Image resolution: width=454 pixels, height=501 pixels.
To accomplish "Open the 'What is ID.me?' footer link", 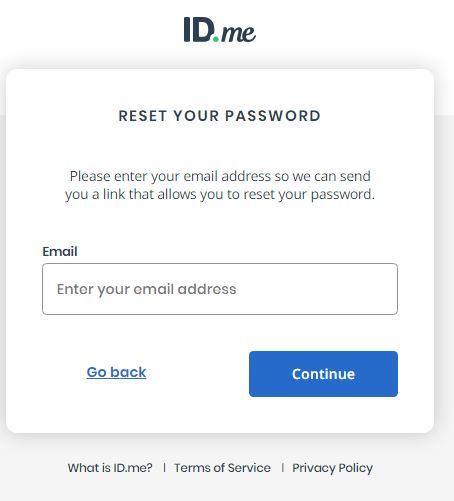I will [110, 468].
